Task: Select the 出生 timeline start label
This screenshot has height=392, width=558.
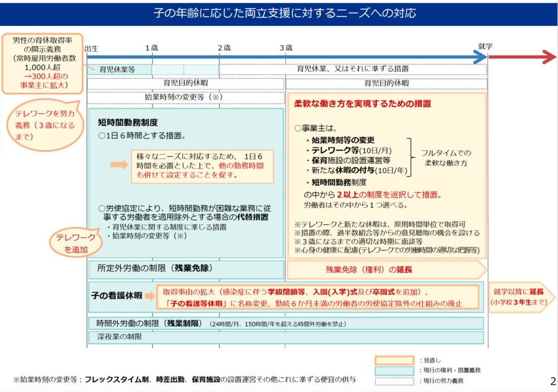Action: pyautogui.click(x=91, y=48)
